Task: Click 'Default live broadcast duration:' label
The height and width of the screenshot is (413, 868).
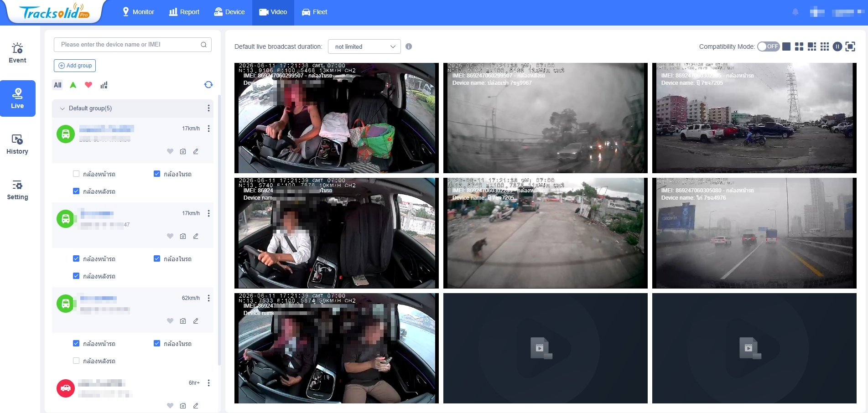Action: point(278,46)
